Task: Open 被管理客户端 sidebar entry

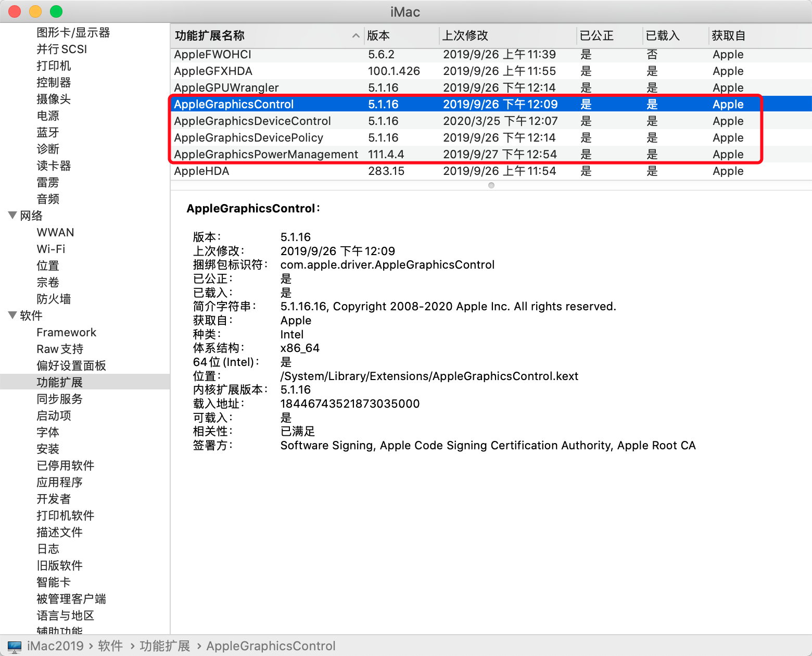Action: 71,599
